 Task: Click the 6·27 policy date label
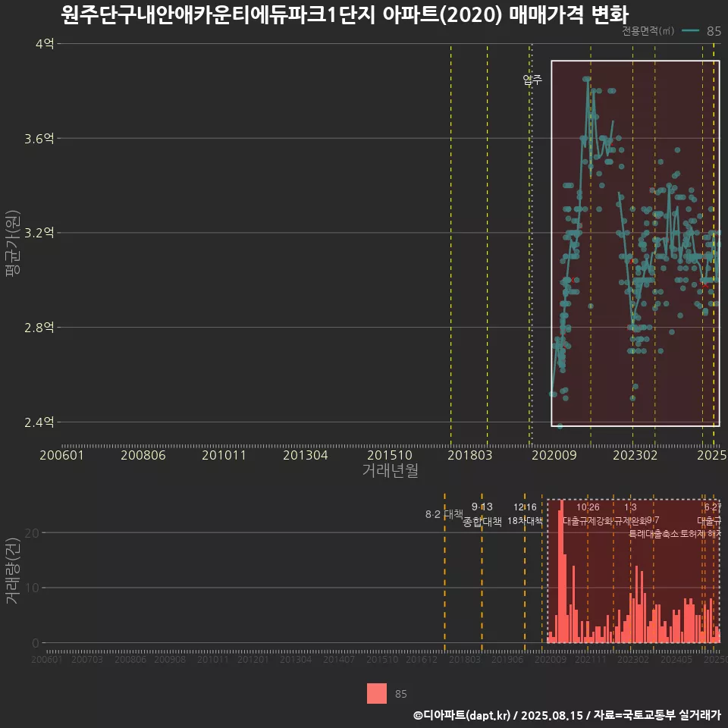pyautogui.click(x=713, y=507)
